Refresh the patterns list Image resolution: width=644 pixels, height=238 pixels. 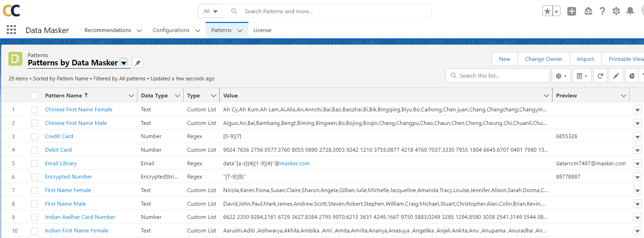tap(600, 76)
